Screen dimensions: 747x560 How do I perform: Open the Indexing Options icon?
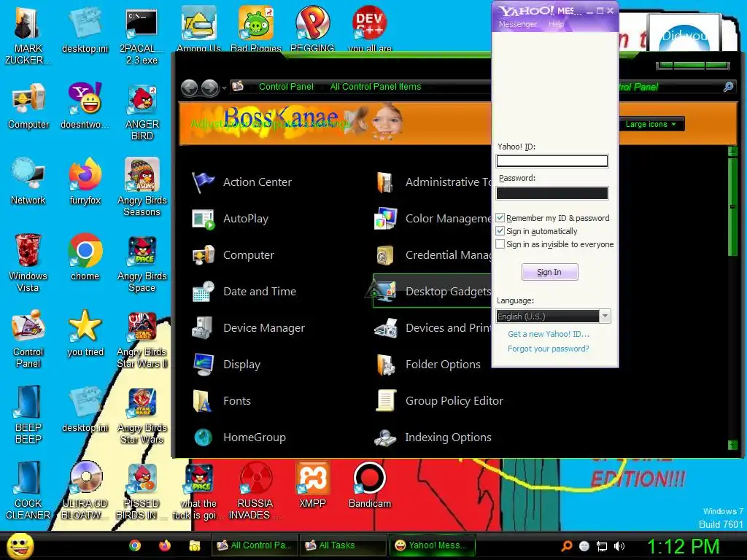tap(385, 437)
